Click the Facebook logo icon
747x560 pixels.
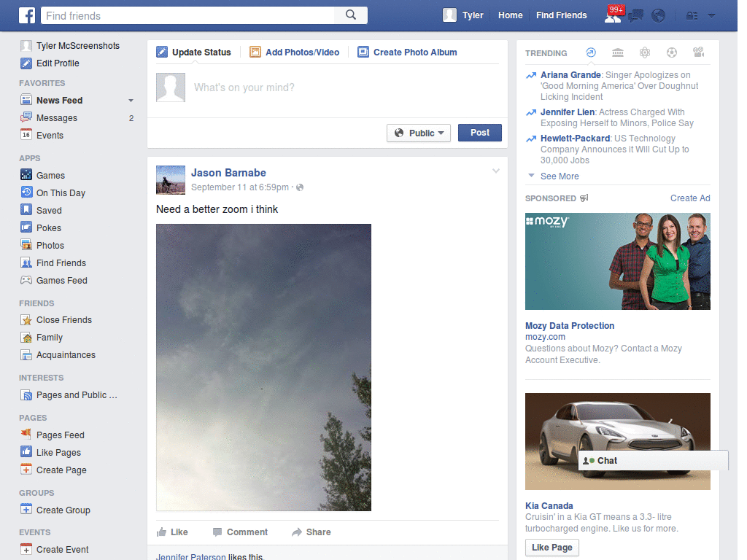[27, 15]
